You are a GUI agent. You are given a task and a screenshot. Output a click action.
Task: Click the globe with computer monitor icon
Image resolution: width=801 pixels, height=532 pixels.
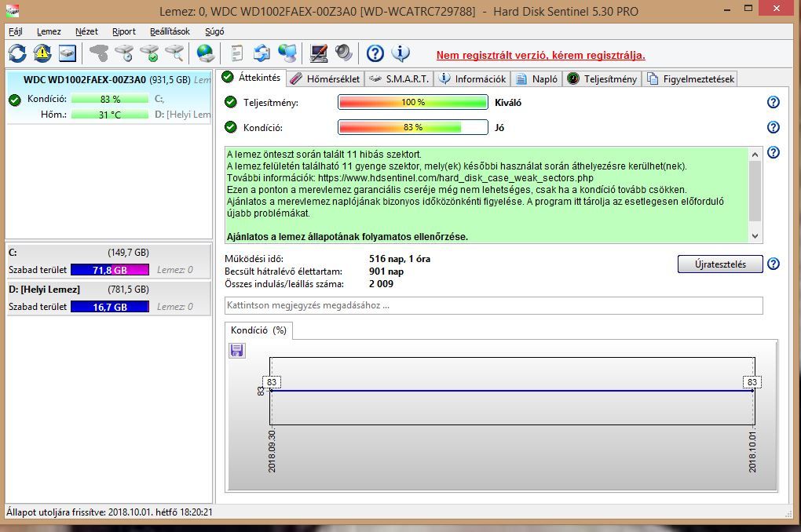(x=287, y=53)
